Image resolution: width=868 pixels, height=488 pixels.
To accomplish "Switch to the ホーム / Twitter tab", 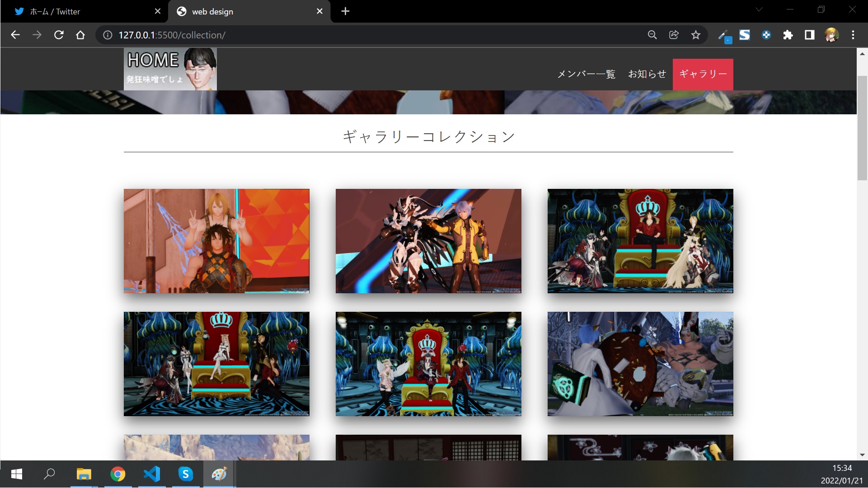I will coord(84,11).
